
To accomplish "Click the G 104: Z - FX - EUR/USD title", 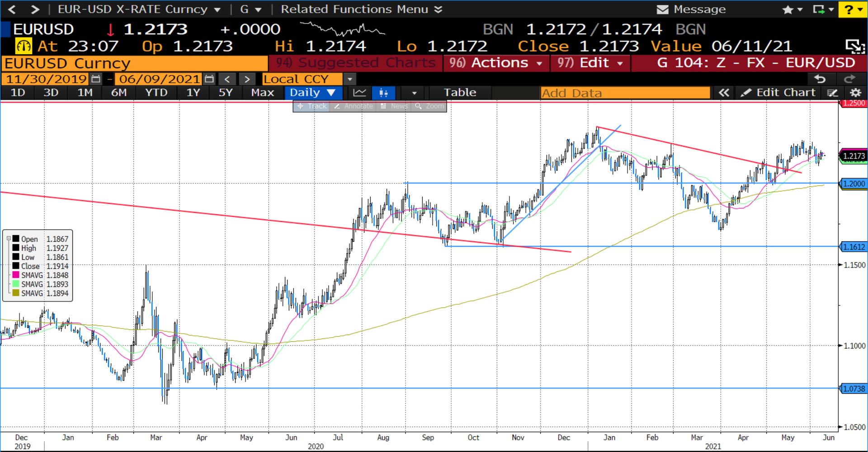I will (x=756, y=63).
